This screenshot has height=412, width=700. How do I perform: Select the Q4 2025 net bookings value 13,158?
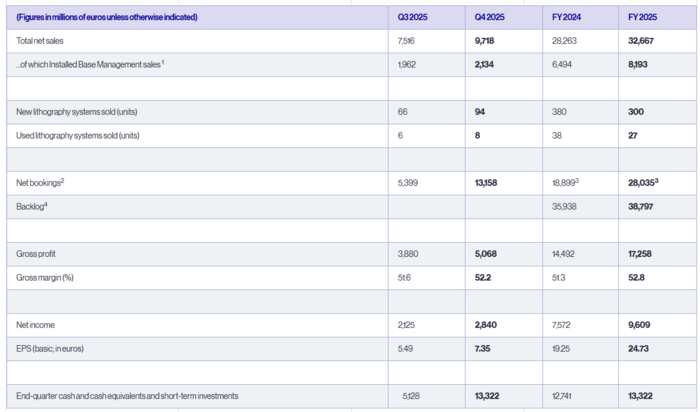click(489, 183)
